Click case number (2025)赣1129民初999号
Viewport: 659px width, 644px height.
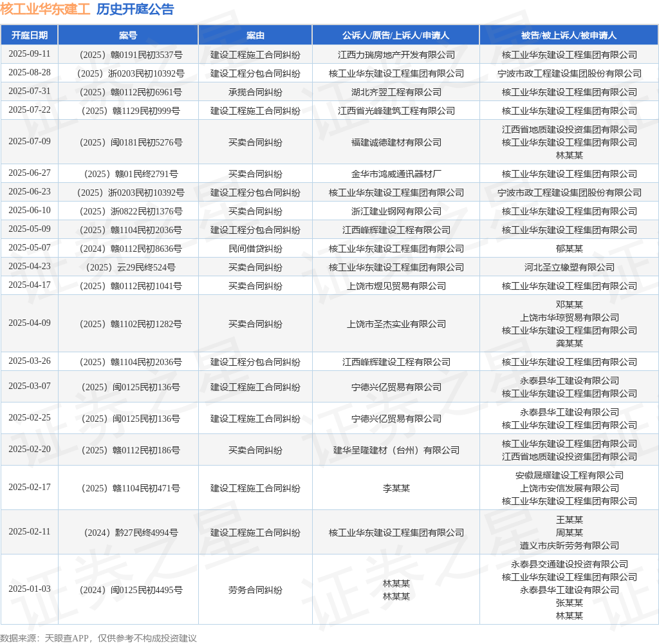click(x=131, y=111)
